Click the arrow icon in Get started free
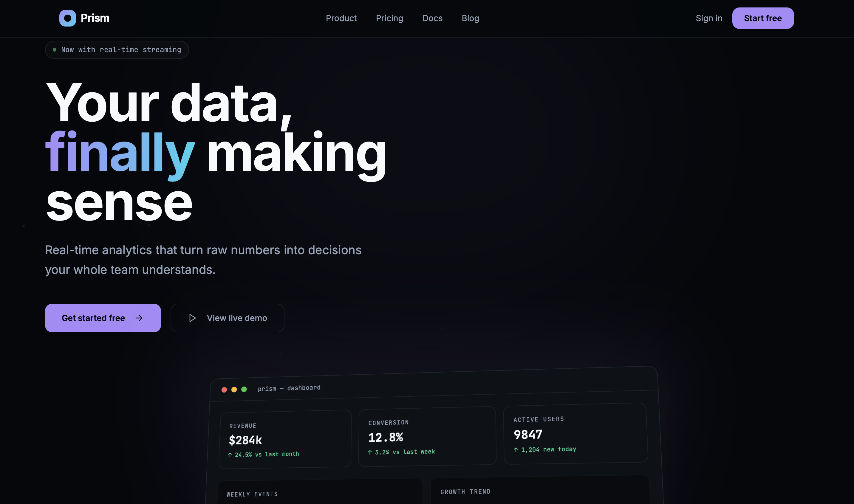The width and height of the screenshot is (854, 504). click(x=139, y=318)
